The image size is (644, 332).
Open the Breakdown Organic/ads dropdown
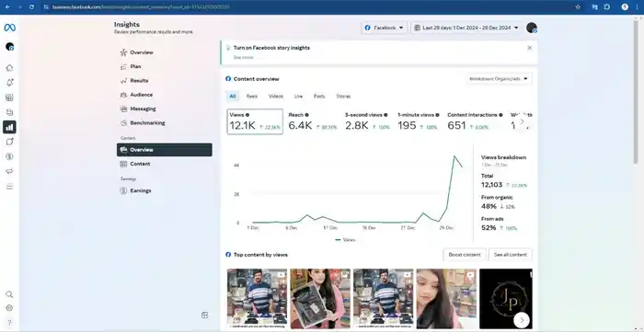point(499,79)
